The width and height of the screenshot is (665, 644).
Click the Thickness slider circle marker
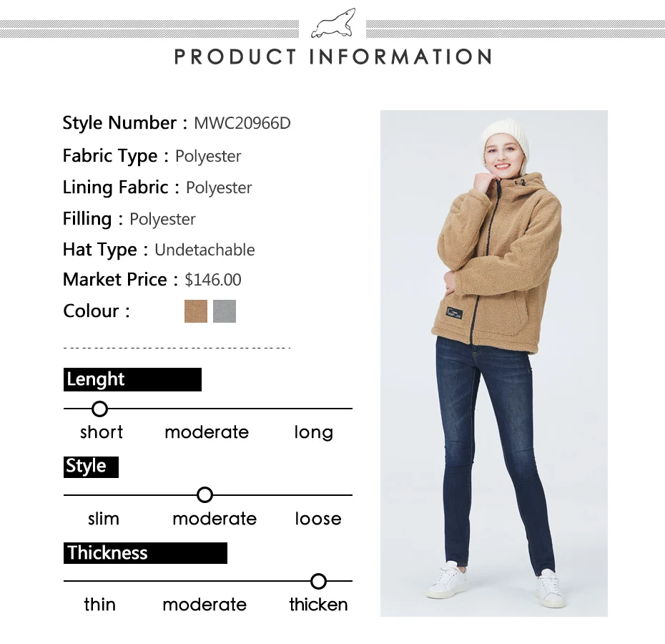[x=318, y=581]
